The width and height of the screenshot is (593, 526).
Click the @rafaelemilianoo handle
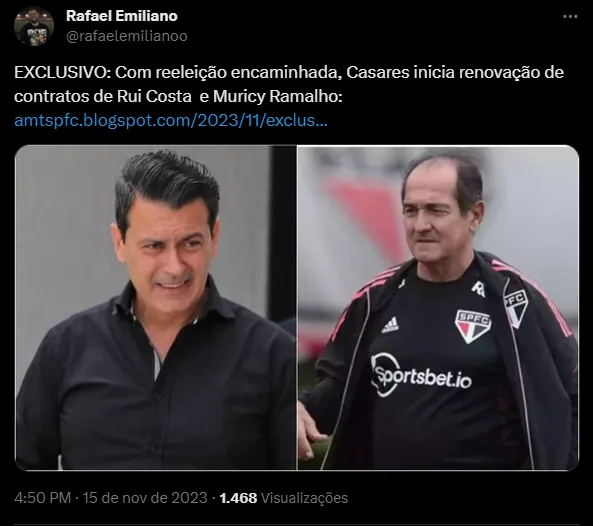pyautogui.click(x=127, y=36)
